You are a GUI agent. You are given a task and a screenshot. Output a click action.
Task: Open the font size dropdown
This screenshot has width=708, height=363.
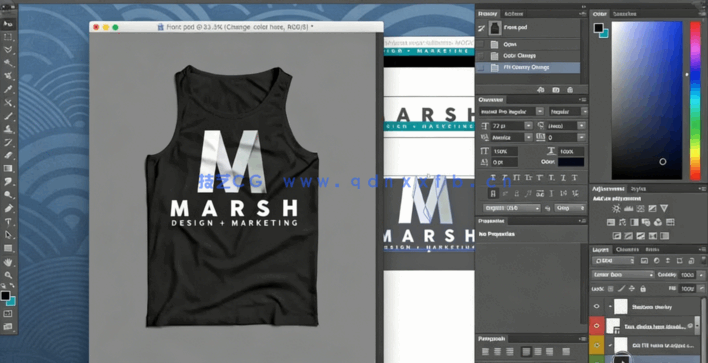coord(528,126)
